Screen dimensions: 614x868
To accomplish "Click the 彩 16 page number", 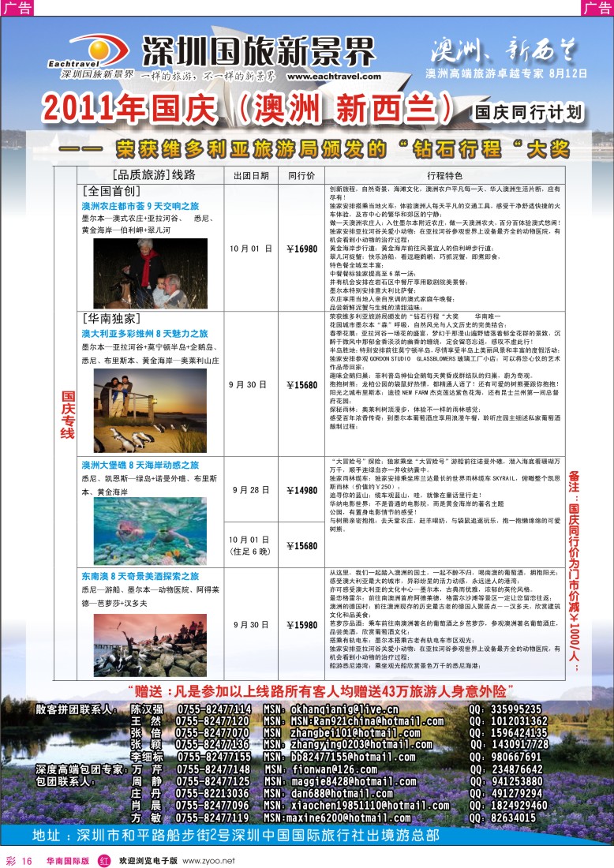I will (20, 861).
